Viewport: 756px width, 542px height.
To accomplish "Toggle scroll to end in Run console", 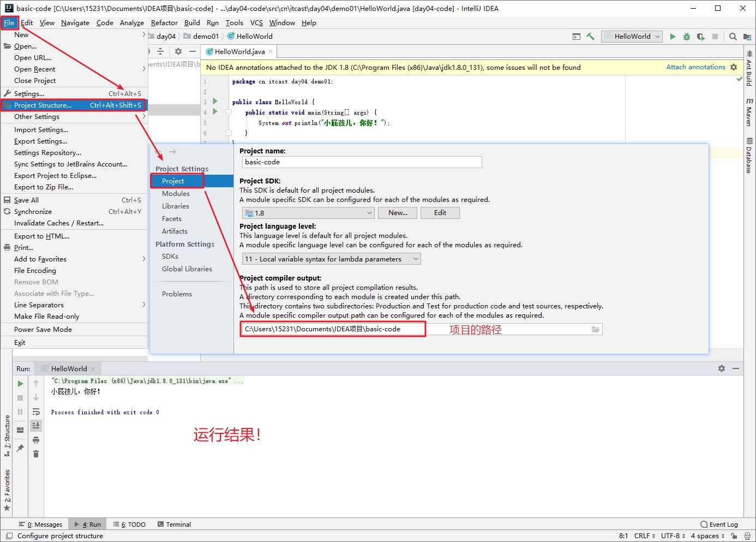I will [36, 425].
